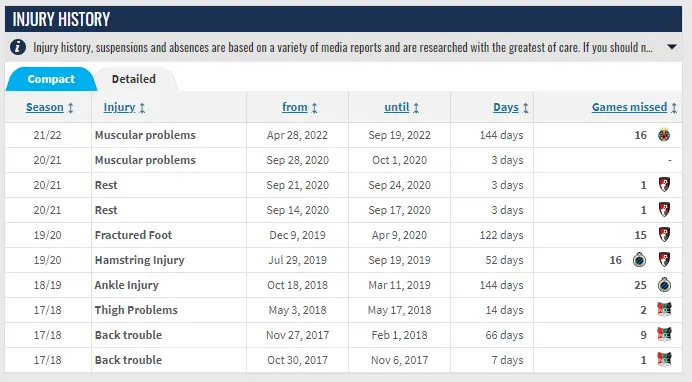This screenshot has height=382, width=692.
Task: Click the Games missed header link
Action: point(629,107)
